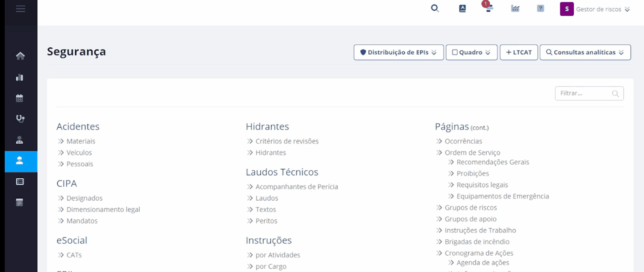This screenshot has width=644, height=272.
Task: Click the Segurança page title
Action: pyautogui.click(x=76, y=52)
